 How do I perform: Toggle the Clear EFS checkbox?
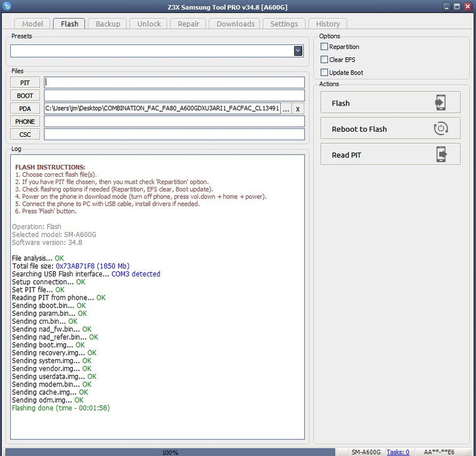pos(324,60)
